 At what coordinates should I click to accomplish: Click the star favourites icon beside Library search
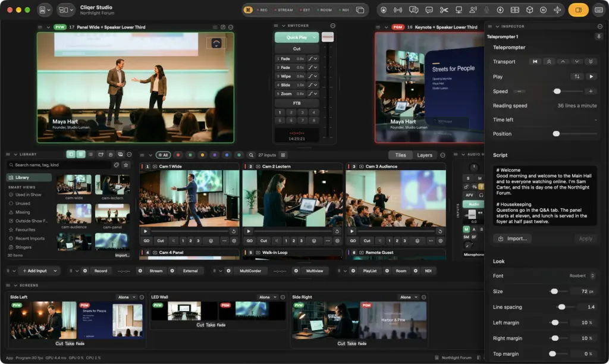(x=126, y=165)
